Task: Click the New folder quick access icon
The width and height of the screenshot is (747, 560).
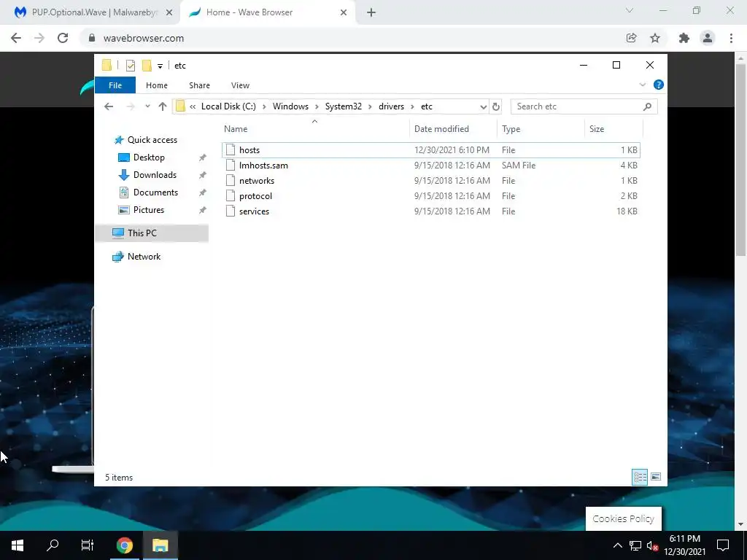Action: pyautogui.click(x=147, y=65)
